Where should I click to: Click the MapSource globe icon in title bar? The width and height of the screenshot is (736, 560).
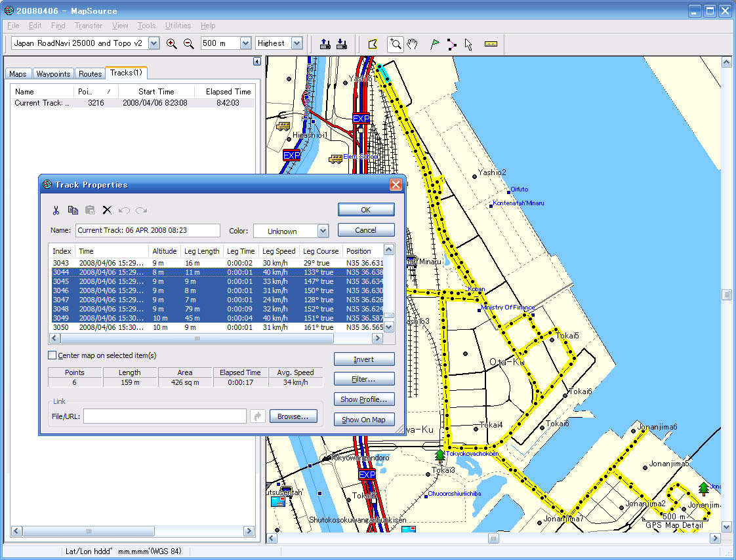[9, 10]
